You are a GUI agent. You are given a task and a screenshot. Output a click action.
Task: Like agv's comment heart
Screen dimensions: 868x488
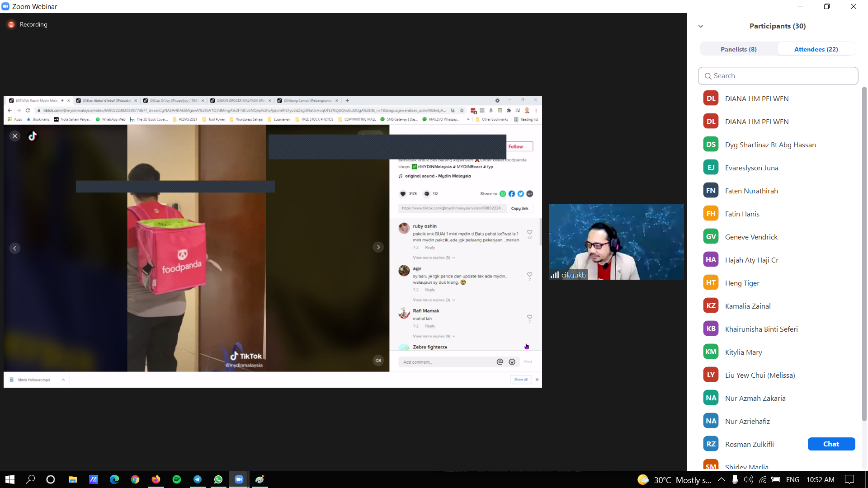[x=529, y=275]
